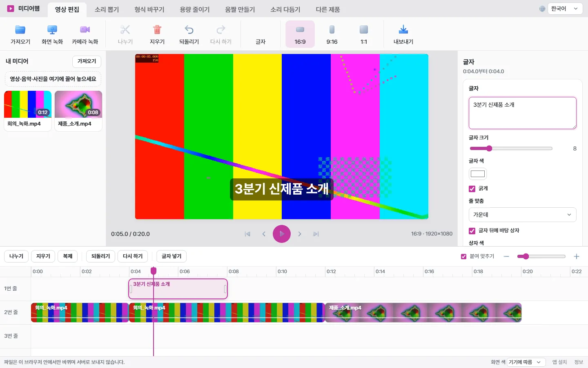The image size is (588, 368).
Task: Step forward one frame
Action: click(x=300, y=234)
